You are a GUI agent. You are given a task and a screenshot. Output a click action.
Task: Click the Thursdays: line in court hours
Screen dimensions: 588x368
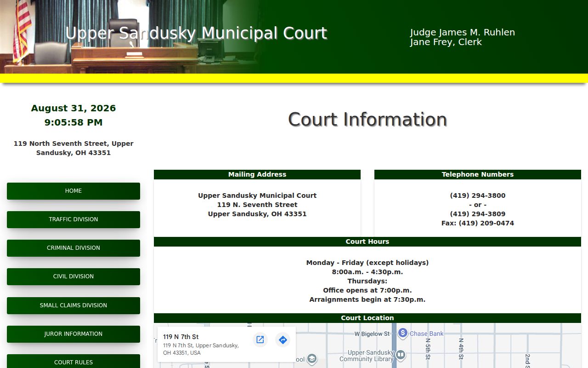pyautogui.click(x=367, y=281)
